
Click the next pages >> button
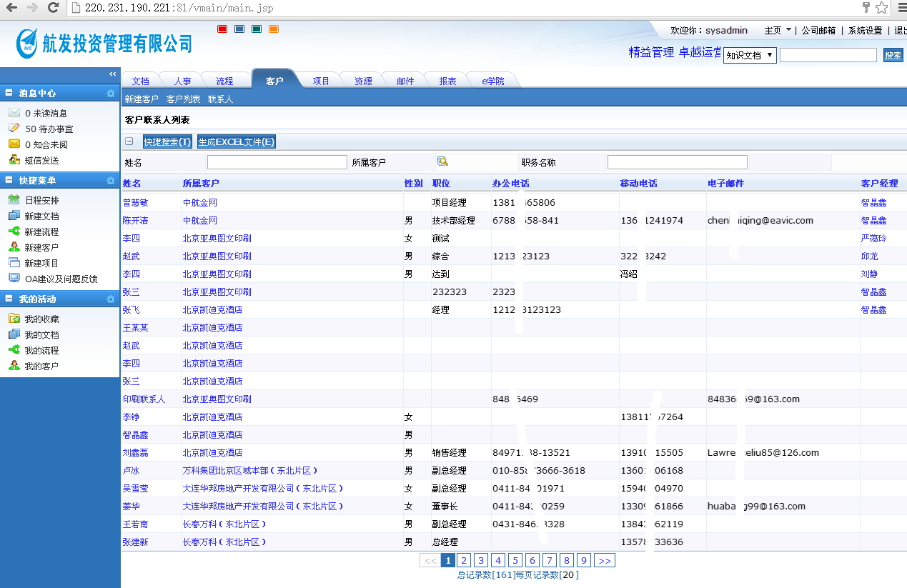pyautogui.click(x=605, y=560)
